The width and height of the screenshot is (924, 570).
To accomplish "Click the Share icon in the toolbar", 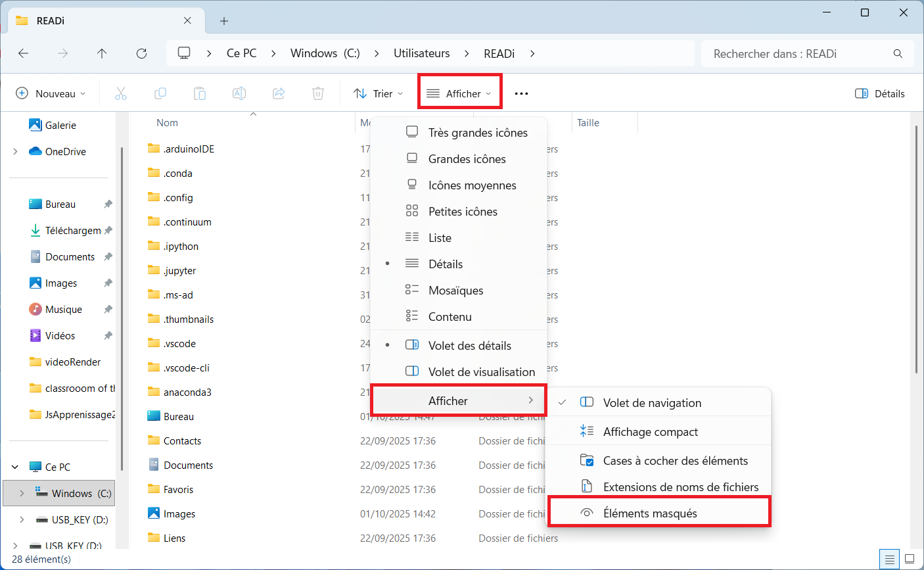I will 279,93.
